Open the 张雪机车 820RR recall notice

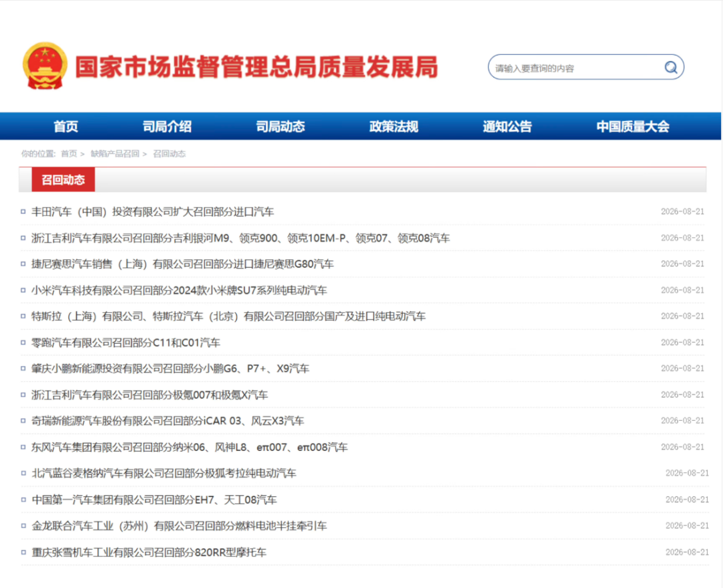149,552
